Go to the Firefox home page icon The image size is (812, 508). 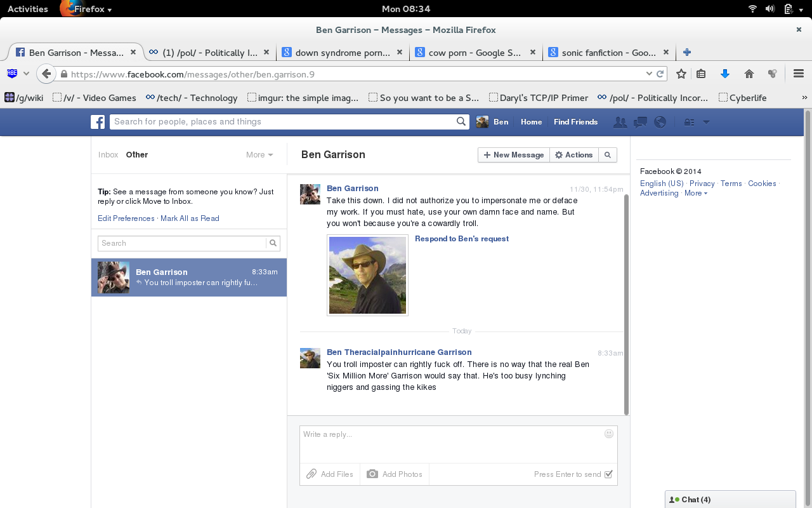(x=749, y=74)
